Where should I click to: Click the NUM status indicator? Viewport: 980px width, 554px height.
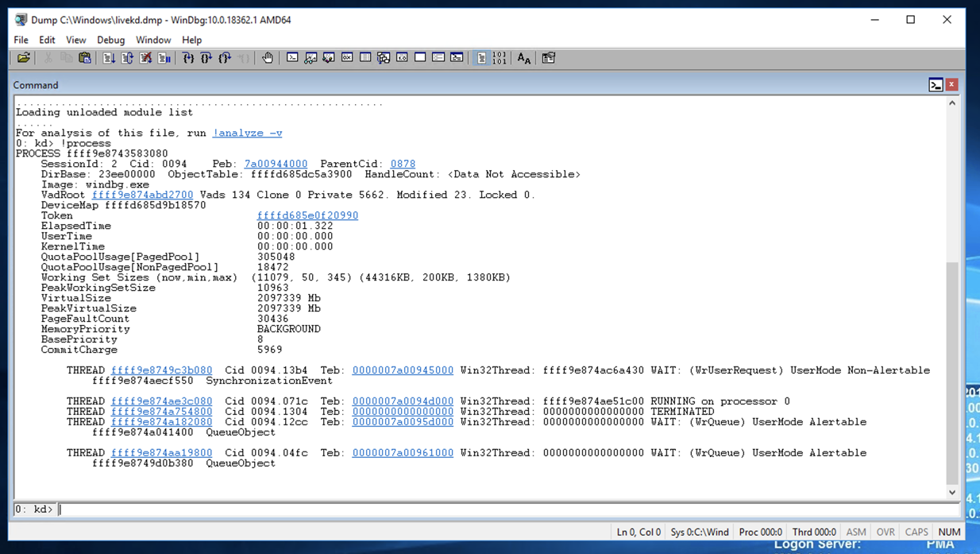pos(949,532)
